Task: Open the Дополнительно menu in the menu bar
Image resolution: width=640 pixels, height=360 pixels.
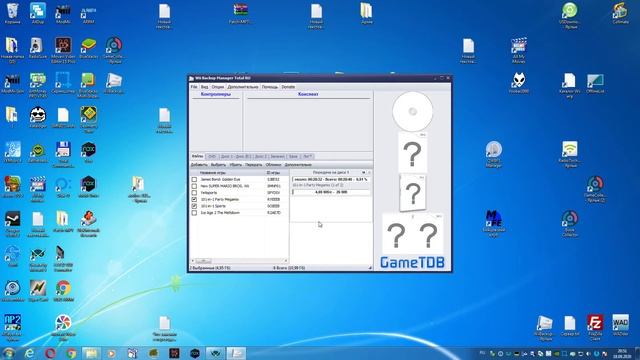Action: click(x=243, y=87)
